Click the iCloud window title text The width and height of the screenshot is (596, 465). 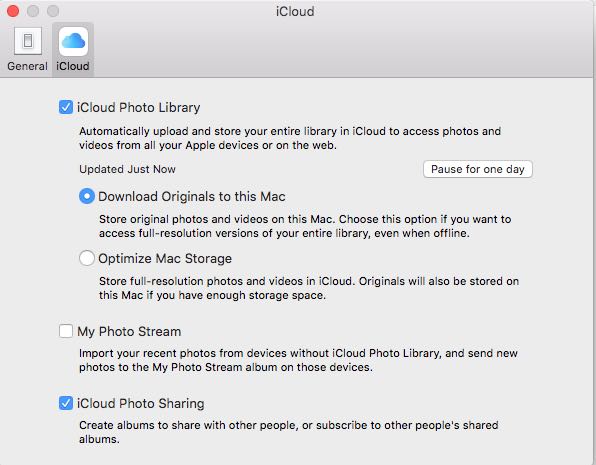pos(295,11)
